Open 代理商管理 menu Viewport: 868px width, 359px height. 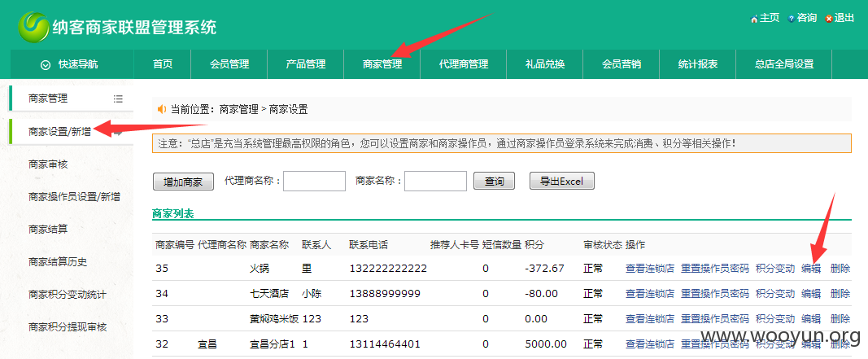pos(464,64)
